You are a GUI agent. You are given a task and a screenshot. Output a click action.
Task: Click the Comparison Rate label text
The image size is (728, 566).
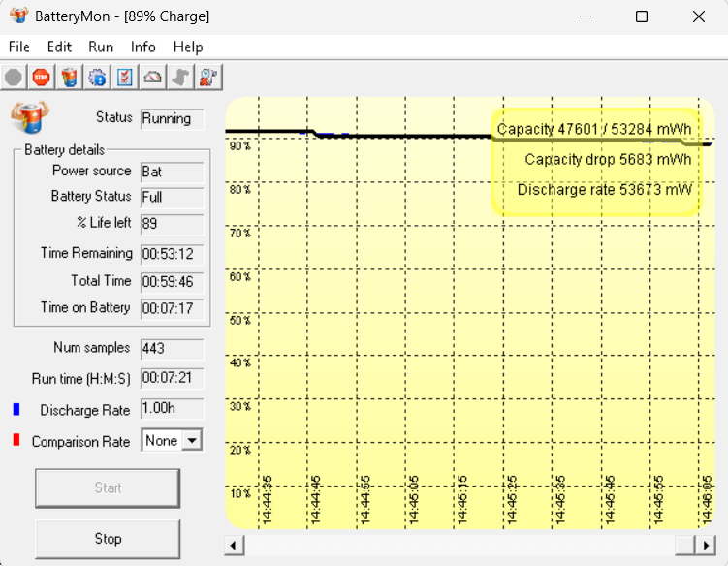pyautogui.click(x=80, y=442)
